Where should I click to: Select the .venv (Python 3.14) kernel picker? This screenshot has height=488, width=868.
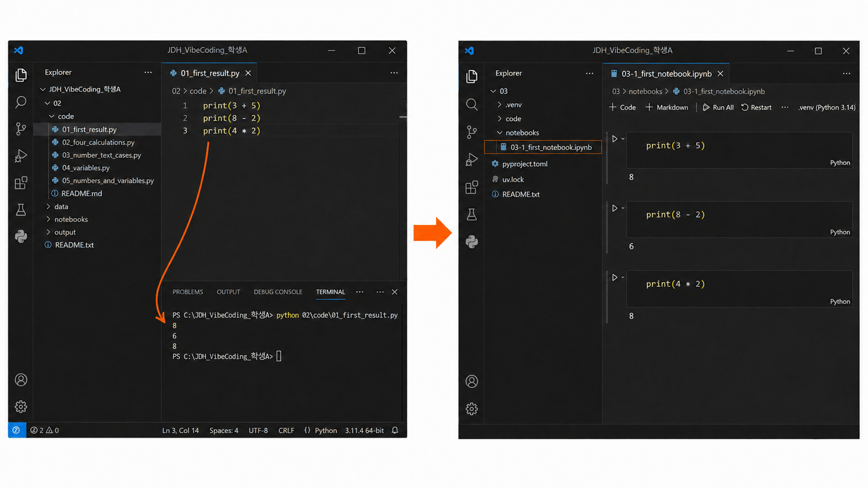coord(827,107)
